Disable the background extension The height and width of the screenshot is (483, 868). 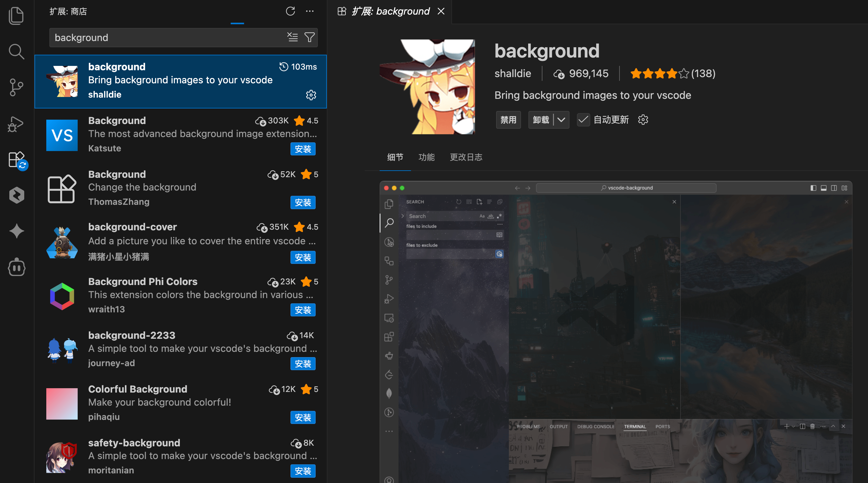(x=508, y=120)
